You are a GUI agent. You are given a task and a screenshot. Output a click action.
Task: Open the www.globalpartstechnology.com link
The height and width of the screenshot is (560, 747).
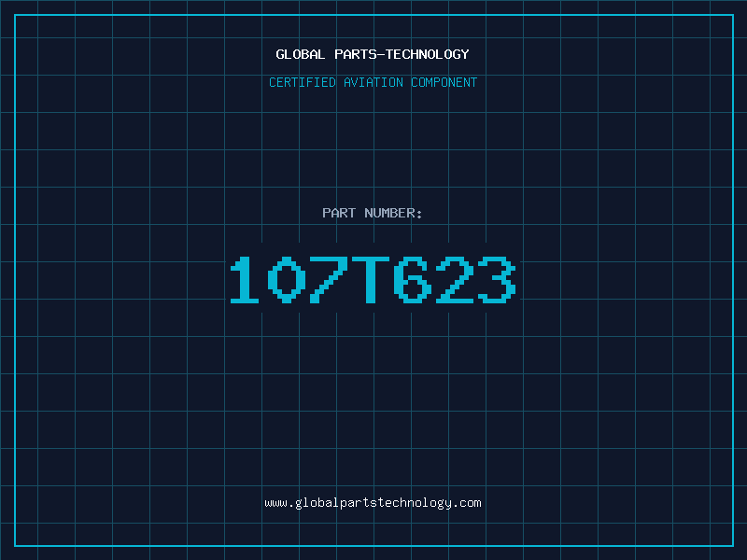pyautogui.click(x=373, y=503)
